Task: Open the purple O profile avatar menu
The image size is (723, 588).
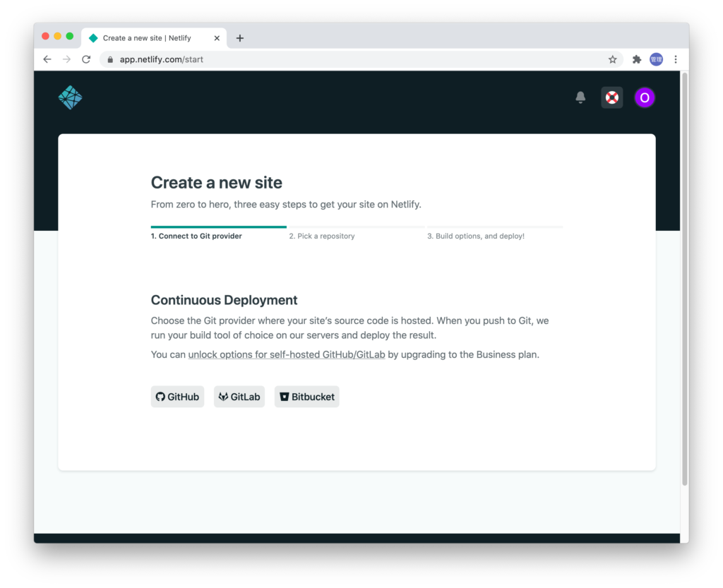Action: [645, 97]
